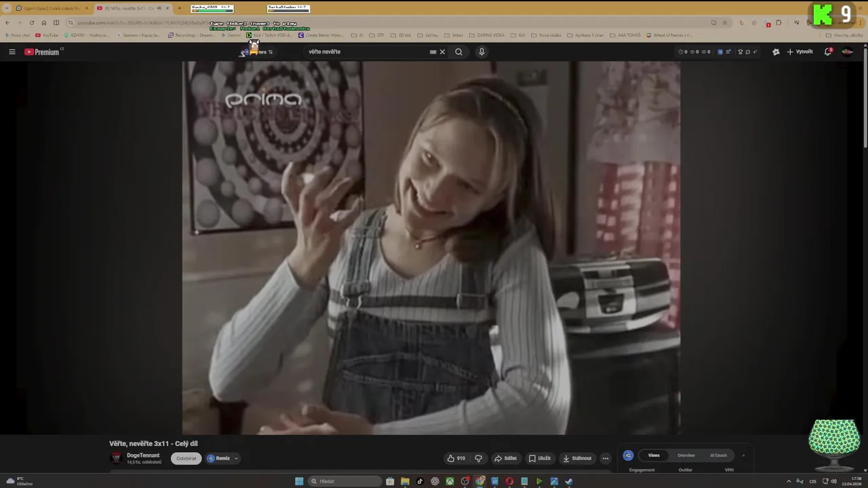Open the DogeTennant channel avatar
Screen dimensions: 868x488
[116, 458]
